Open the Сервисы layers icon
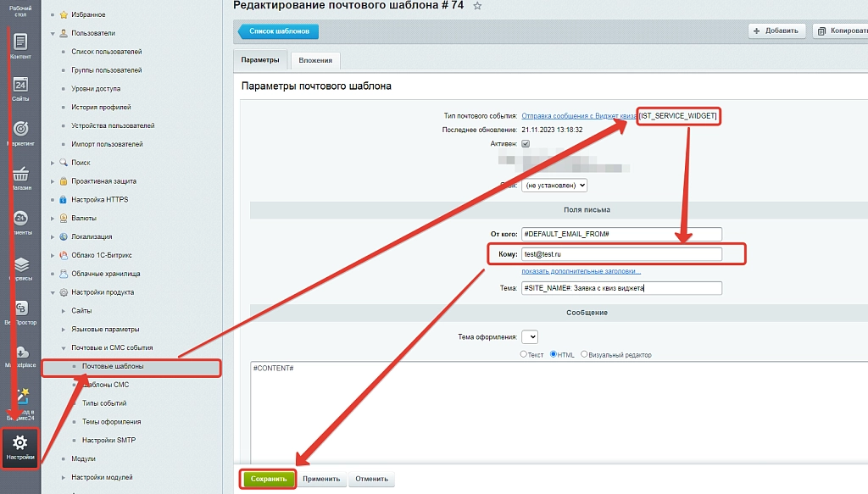 [21, 264]
